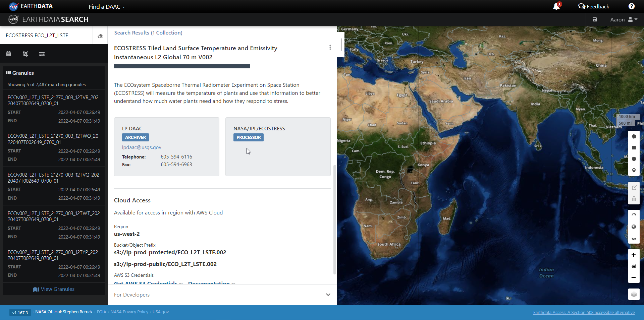Open USA.gov footer link
Viewport: 644px width, 320px height.
pyautogui.click(x=161, y=312)
